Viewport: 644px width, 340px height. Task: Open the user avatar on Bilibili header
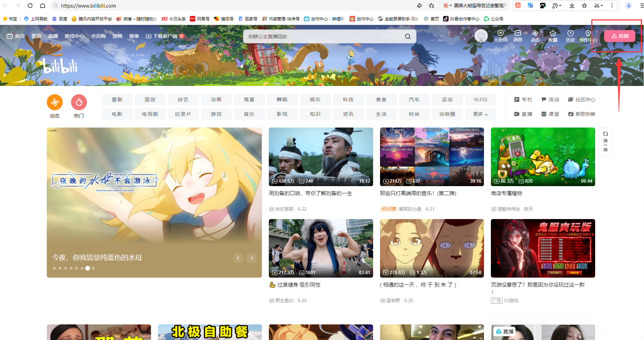pos(481,36)
